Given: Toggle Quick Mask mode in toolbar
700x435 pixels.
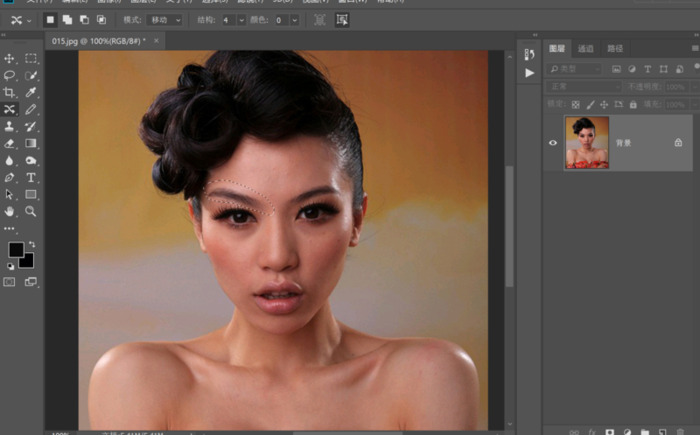Looking at the screenshot, I should 10,282.
